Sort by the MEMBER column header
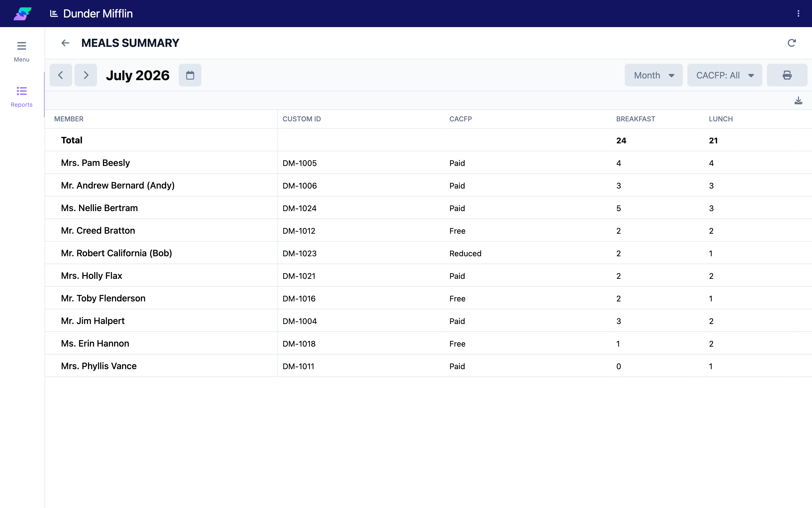The image size is (812, 508). click(69, 119)
